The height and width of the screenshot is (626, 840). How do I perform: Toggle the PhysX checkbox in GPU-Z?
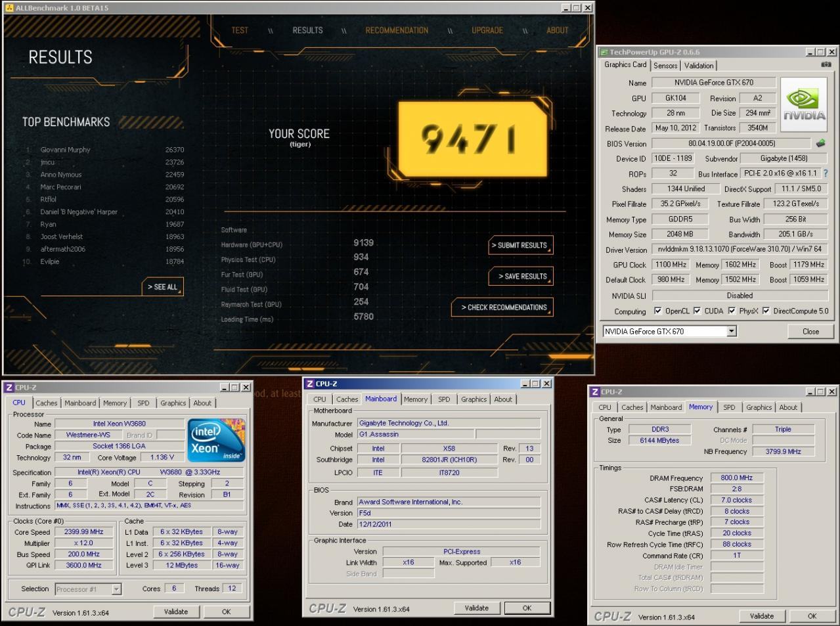point(732,311)
